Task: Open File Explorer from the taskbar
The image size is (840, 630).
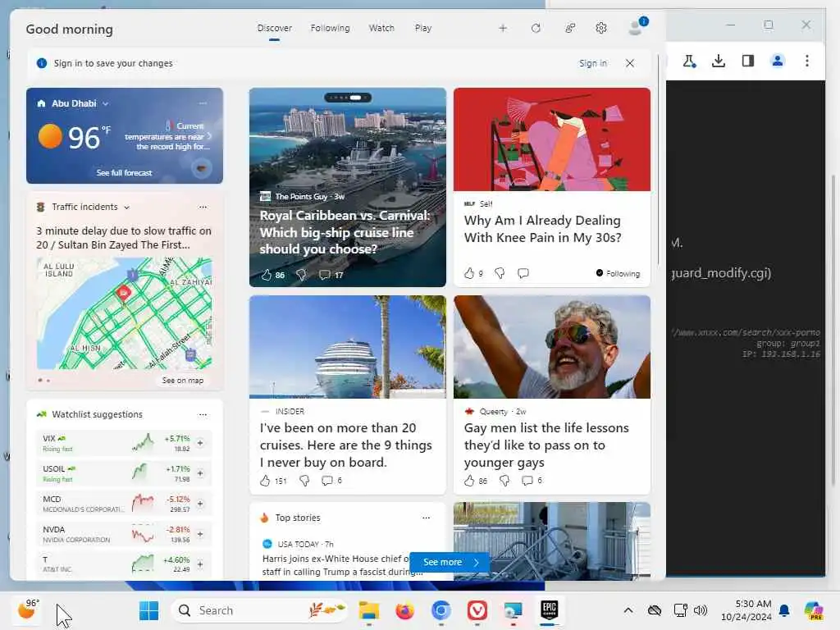Action: [x=369, y=610]
